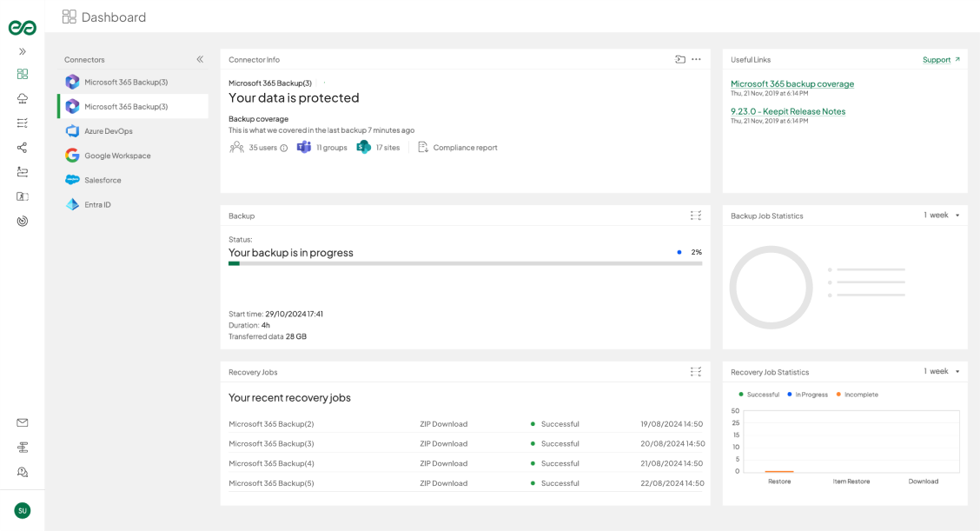980x531 pixels.
Task: Open the Backup panel job list icon
Action: (696, 216)
